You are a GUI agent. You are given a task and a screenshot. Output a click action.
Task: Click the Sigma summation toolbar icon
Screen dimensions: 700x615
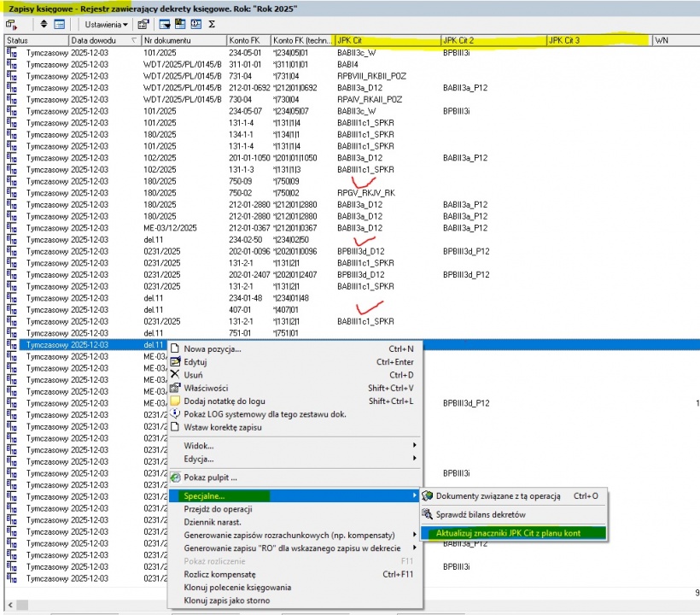coord(212,24)
